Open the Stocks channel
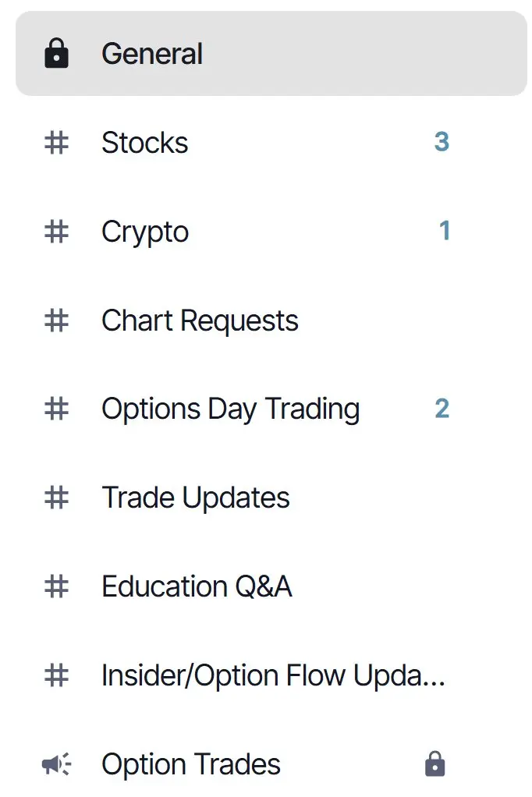This screenshot has width=532, height=797. click(x=271, y=142)
